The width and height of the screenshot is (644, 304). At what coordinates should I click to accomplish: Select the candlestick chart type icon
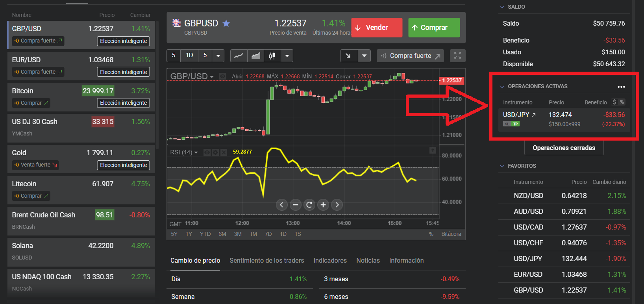coord(272,56)
